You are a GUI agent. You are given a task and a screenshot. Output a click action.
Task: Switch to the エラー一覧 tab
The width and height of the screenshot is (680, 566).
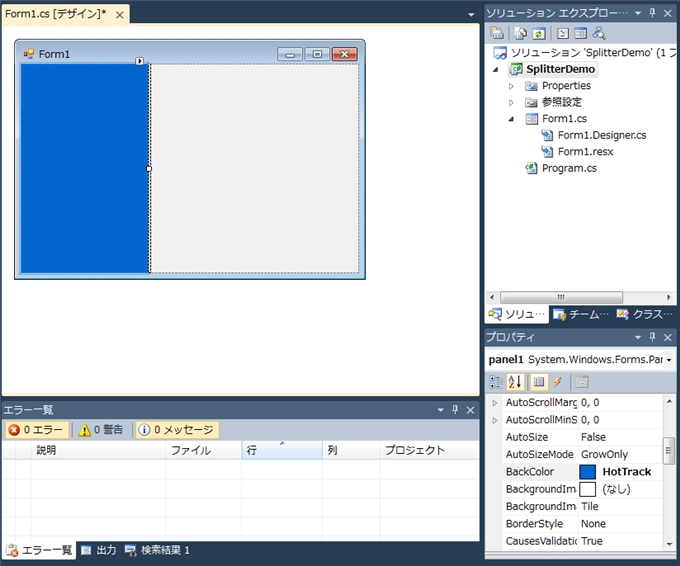pyautogui.click(x=39, y=550)
